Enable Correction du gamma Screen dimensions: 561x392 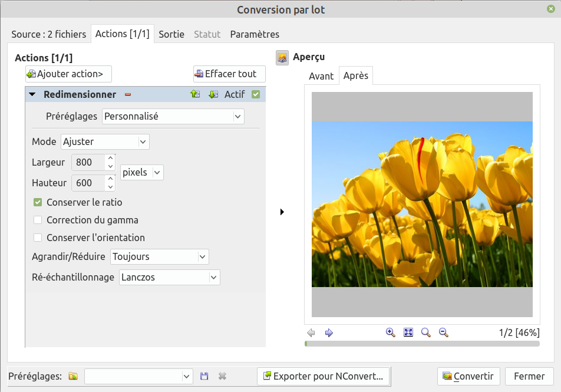[x=38, y=220]
